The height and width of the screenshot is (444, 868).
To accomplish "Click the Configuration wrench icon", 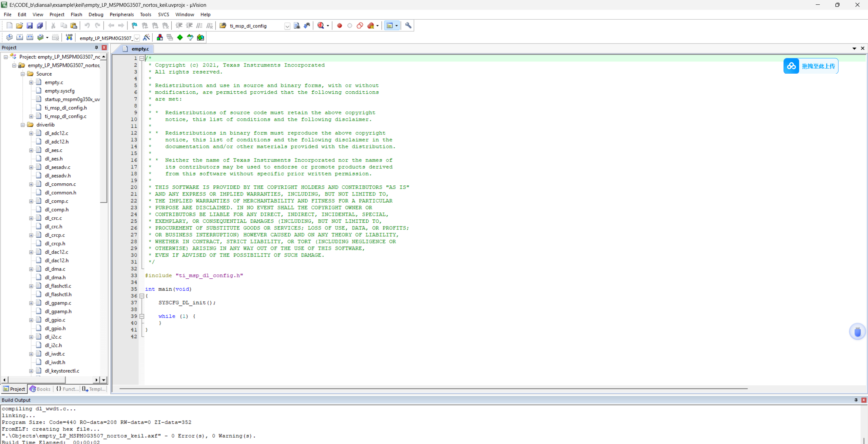I will pyautogui.click(x=408, y=26).
